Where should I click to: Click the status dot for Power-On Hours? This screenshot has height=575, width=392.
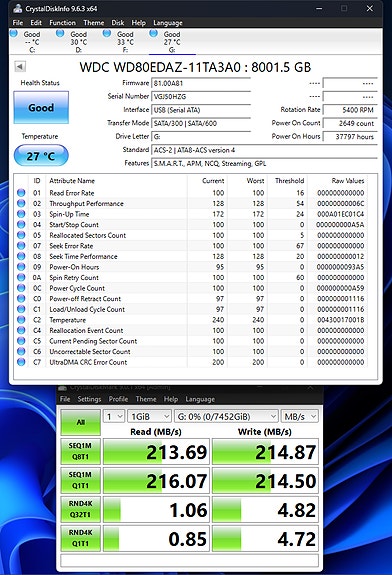[21, 267]
